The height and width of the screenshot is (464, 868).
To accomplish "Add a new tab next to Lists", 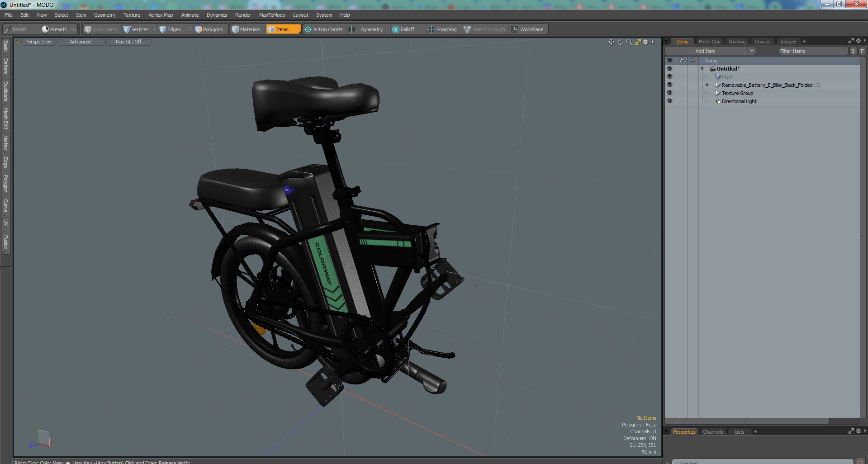I will point(755,432).
